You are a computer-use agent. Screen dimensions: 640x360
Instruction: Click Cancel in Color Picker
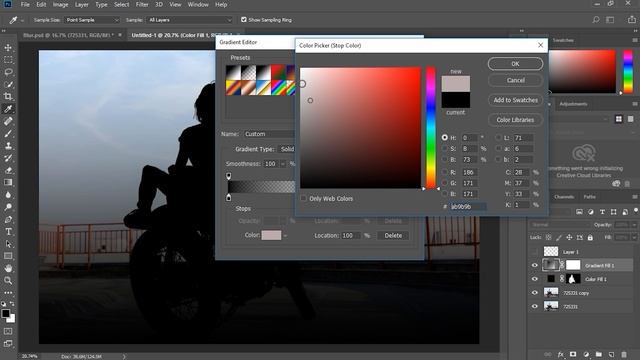516,80
